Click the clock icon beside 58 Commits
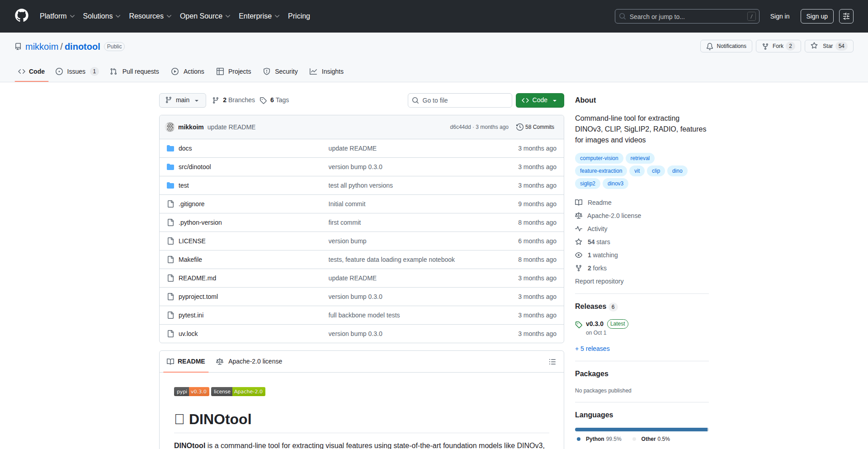 520,127
